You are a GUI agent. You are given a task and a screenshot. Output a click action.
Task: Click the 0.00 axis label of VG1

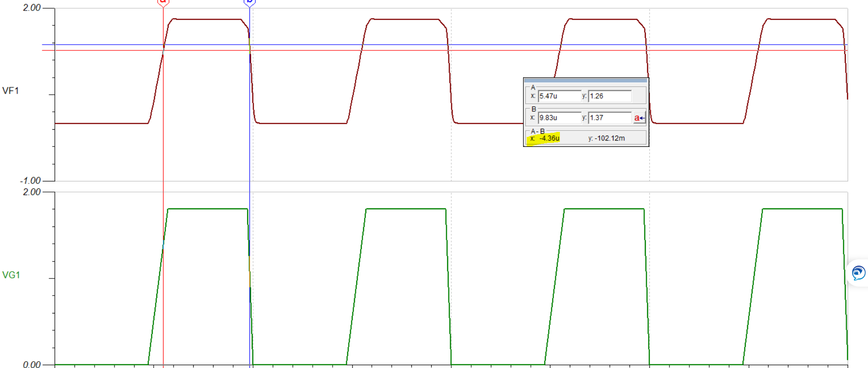point(32,364)
